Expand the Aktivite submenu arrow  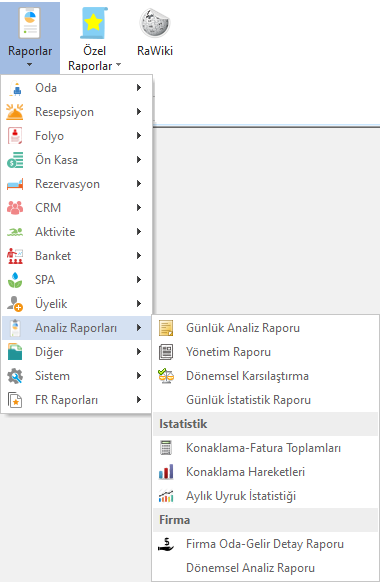tap(139, 232)
